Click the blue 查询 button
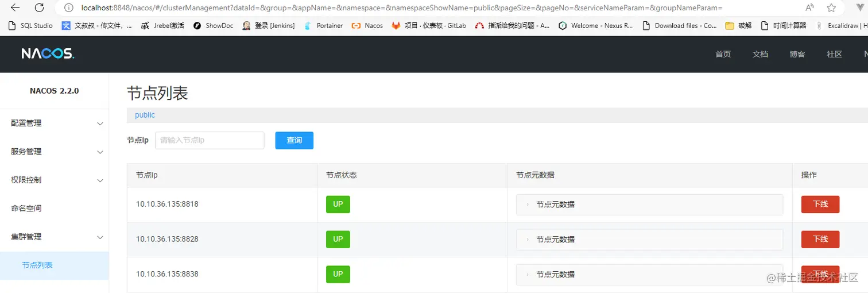 click(294, 140)
